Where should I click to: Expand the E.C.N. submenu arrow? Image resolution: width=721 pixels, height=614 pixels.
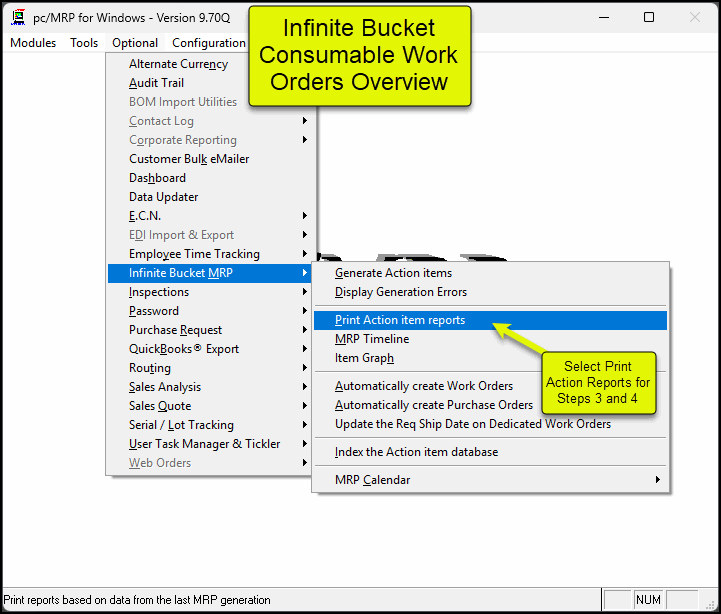click(304, 216)
